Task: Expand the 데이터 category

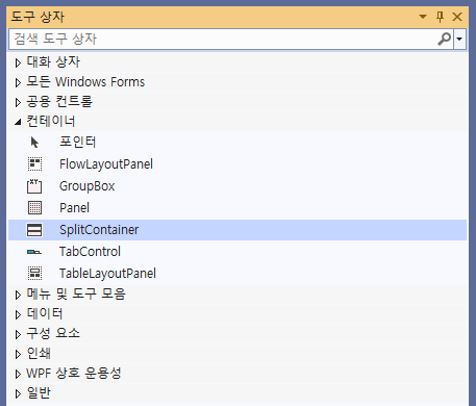Action: [x=18, y=314]
